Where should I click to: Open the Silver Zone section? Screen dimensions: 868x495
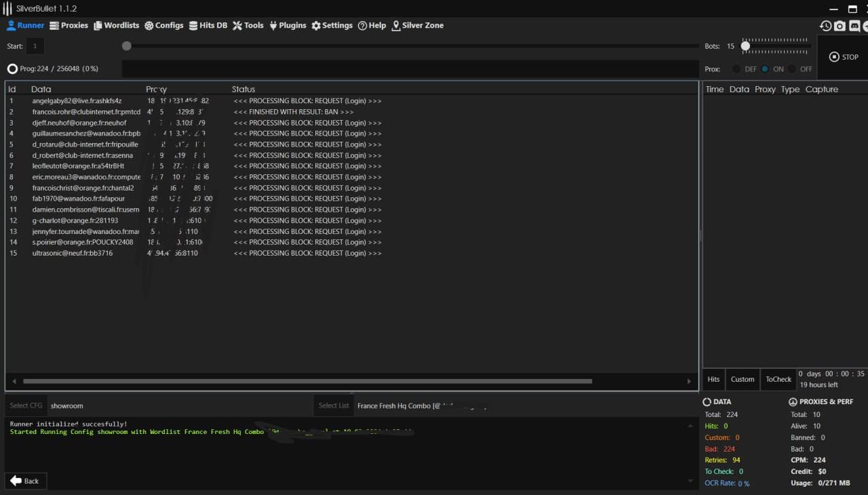click(418, 26)
